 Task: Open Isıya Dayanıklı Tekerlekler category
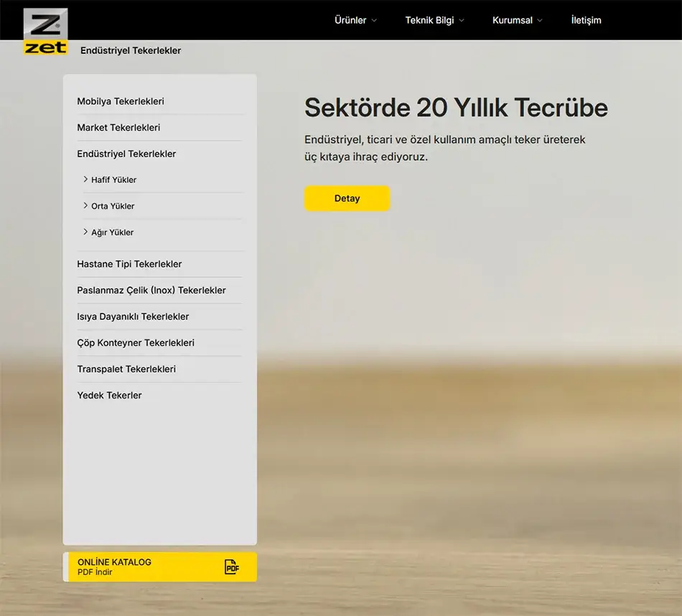coord(133,317)
